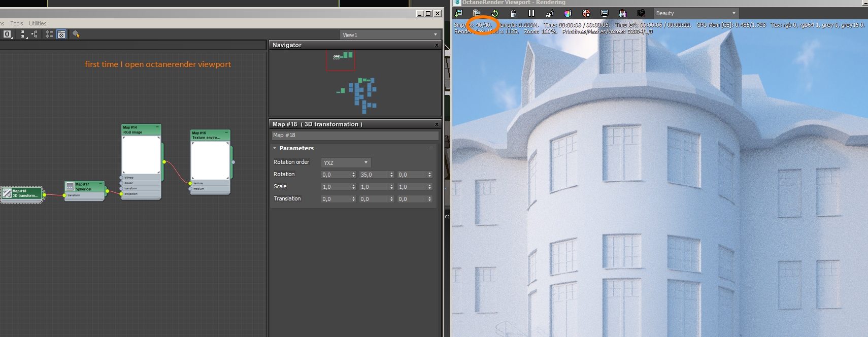Toggle the parameter editor icon
This screenshot has width=868, height=337.
pos(61,34)
